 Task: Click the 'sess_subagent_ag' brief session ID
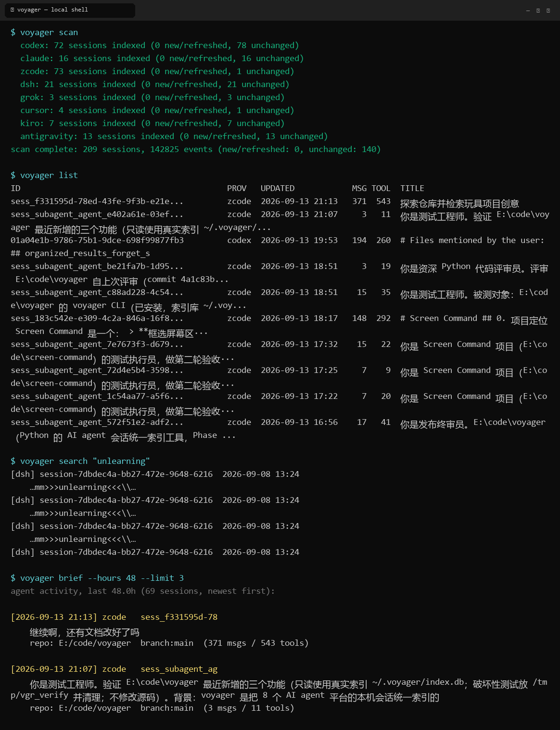pos(179,669)
